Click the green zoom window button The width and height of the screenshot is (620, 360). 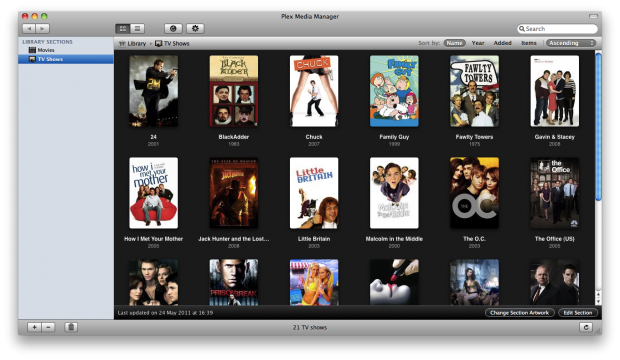44,16
